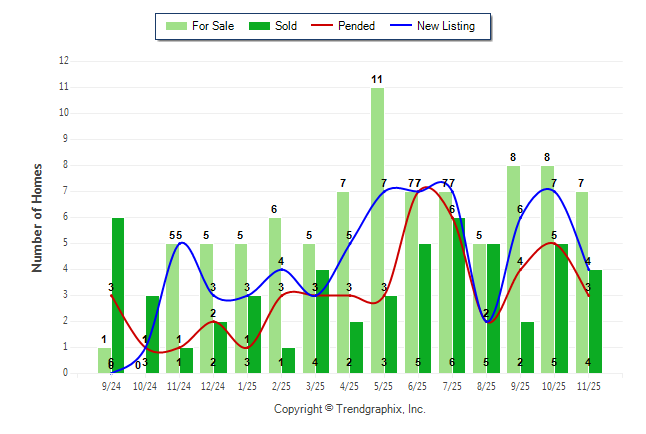
Task: Click the 11/25 x-axis label
Action: 589,385
